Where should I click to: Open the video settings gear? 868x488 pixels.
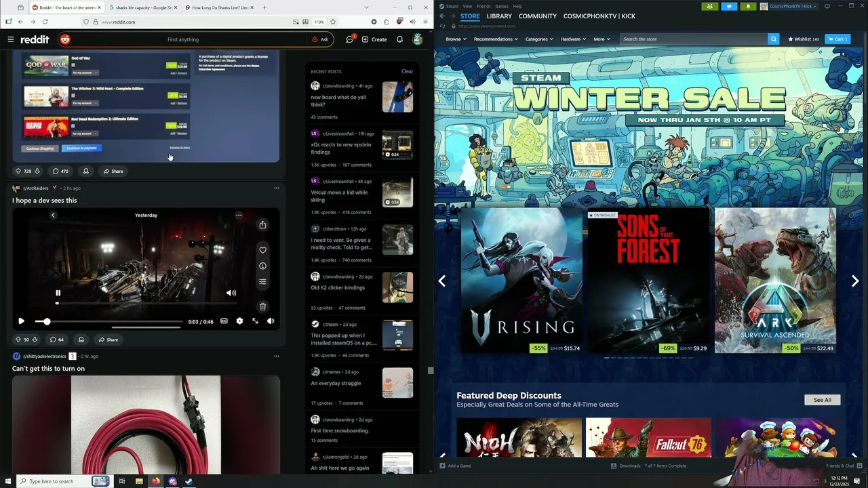tap(239, 321)
